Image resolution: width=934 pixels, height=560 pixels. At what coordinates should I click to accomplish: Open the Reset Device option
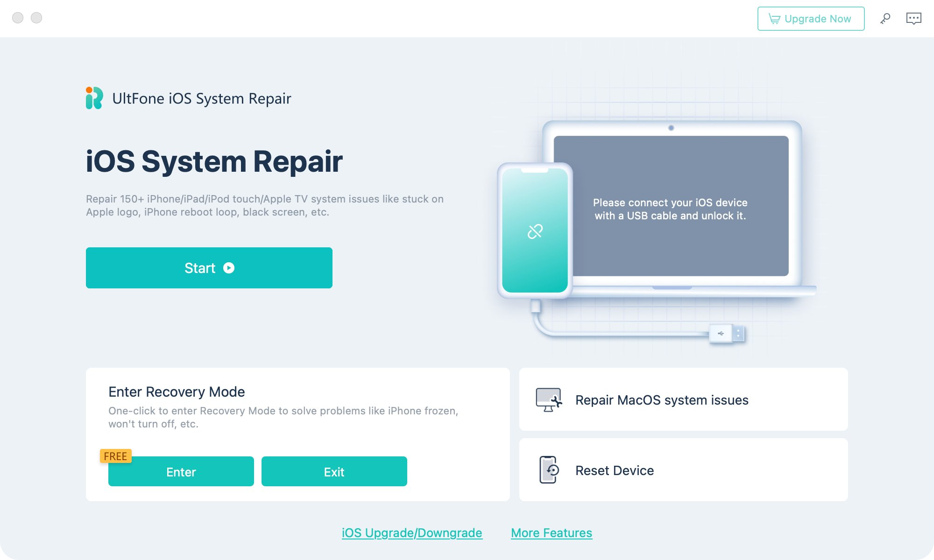684,470
